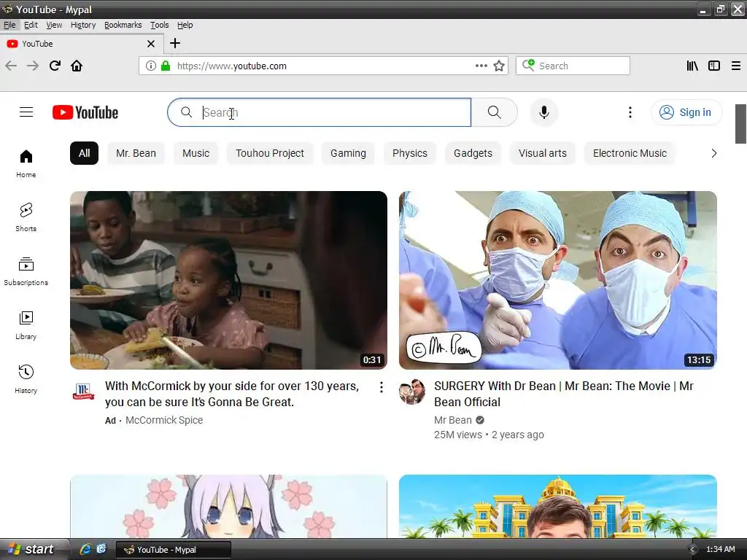
Task: Select the Electronic Music filter chip
Action: [630, 153]
